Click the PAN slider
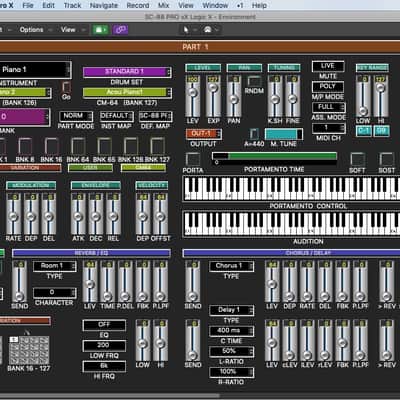400x400 pixels. click(234, 97)
